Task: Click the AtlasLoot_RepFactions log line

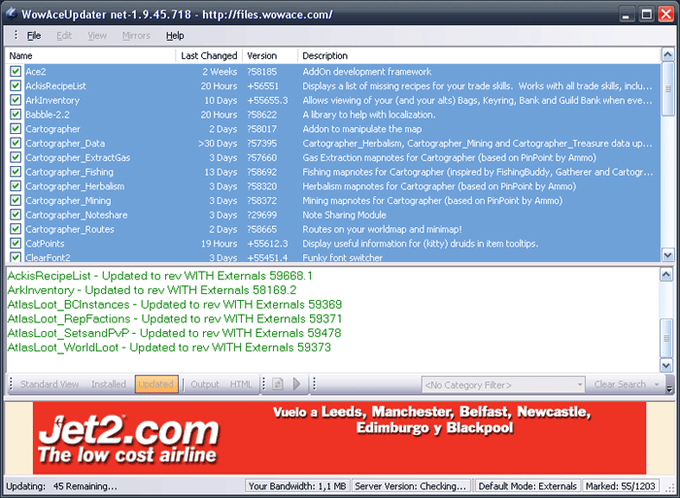Action: 175,319
